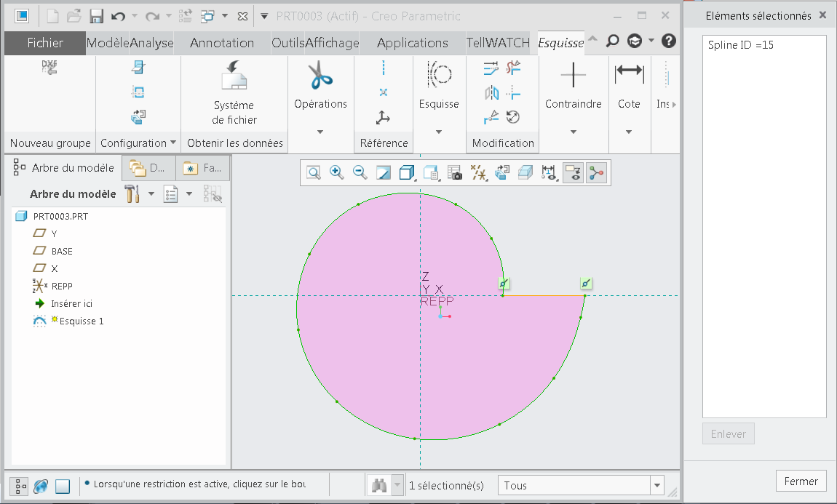Select Spline ID =15 list entry
The width and height of the screenshot is (837, 504).
741,45
